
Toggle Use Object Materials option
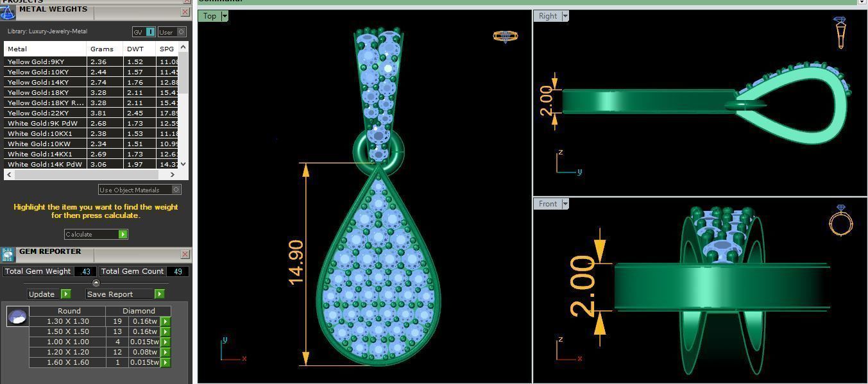(x=140, y=190)
